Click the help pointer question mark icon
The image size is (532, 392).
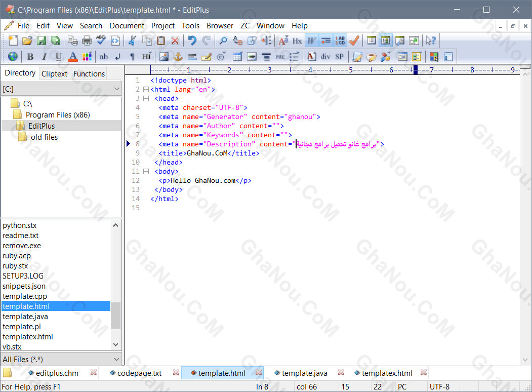pos(431,41)
